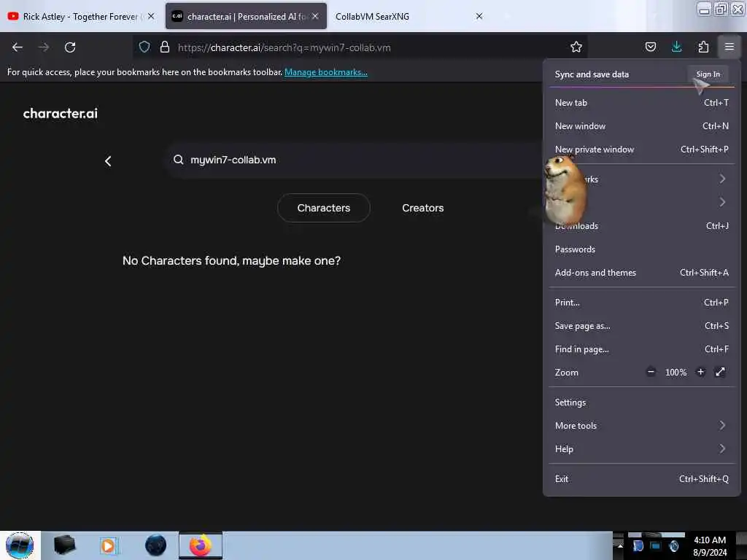Choose Save page as...
The height and width of the screenshot is (560, 747).
pos(641,326)
